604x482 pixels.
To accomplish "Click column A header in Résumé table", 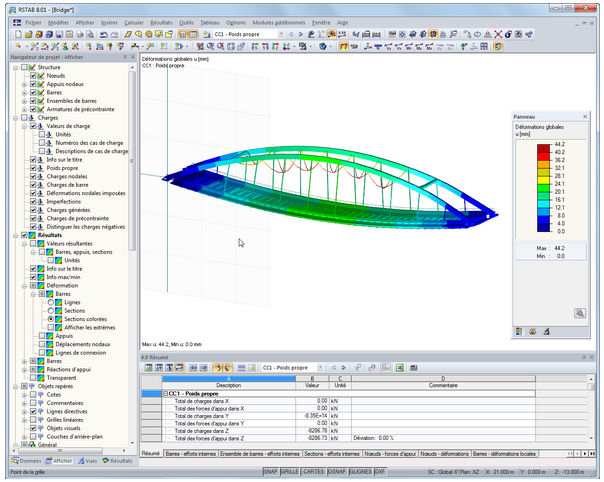I will click(x=229, y=379).
